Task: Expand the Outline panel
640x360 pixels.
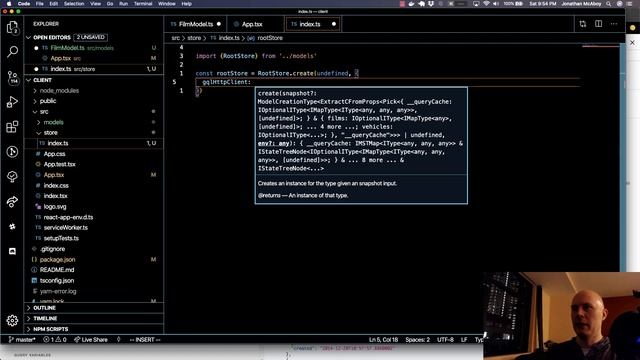Action: [x=94, y=308]
